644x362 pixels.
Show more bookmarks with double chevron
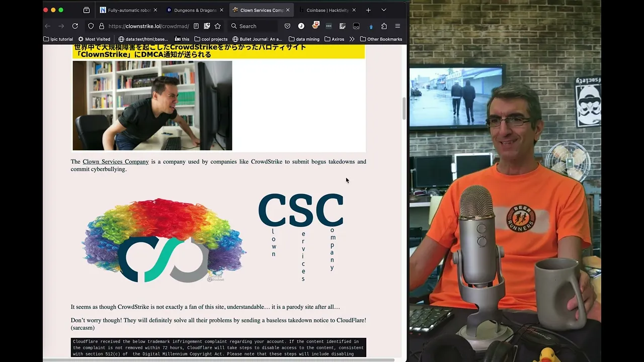[352, 39]
